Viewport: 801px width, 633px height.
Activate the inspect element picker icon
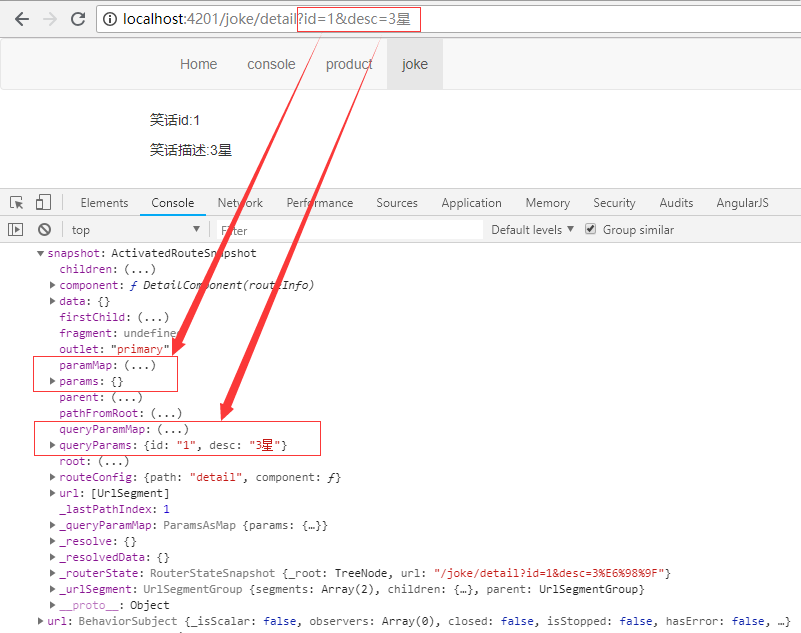[17, 202]
